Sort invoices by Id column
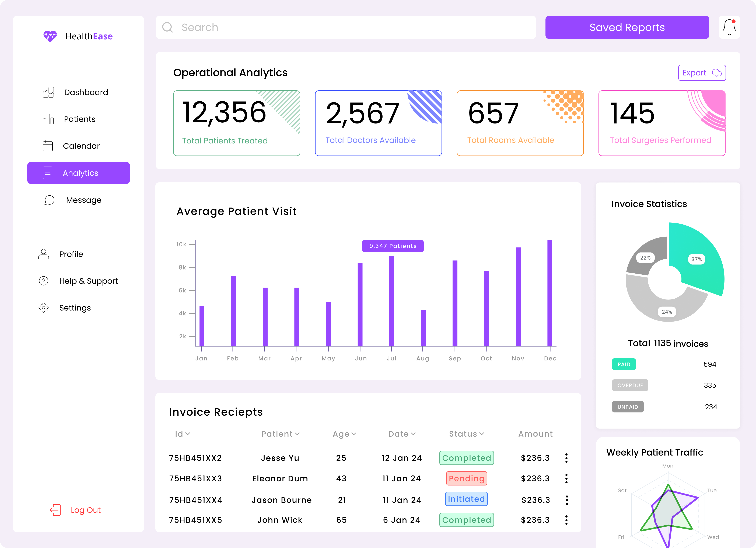The width and height of the screenshot is (756, 548). click(182, 434)
